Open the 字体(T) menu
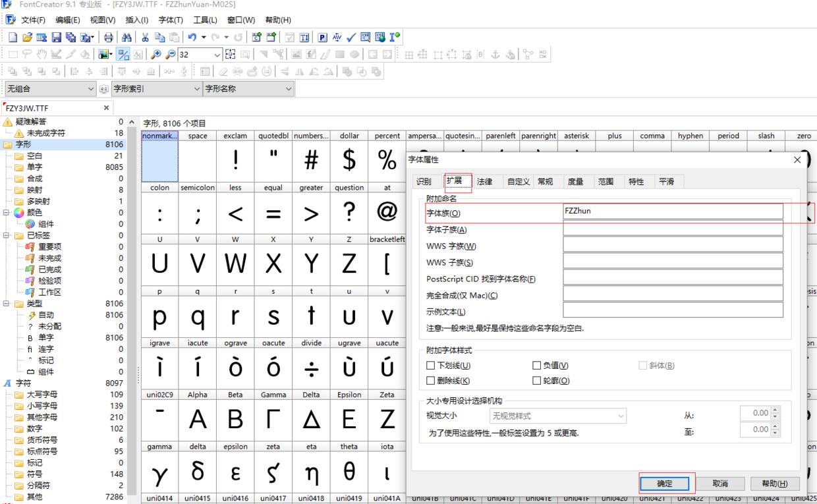The height and width of the screenshot is (504, 817). tap(171, 20)
